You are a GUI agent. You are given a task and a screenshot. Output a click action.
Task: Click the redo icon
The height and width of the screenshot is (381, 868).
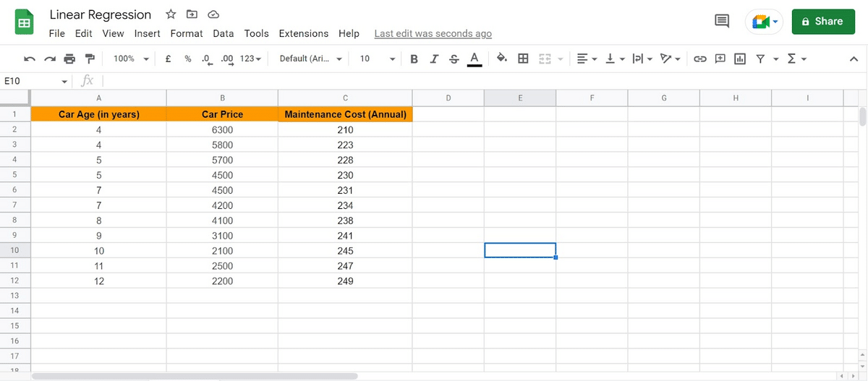50,59
